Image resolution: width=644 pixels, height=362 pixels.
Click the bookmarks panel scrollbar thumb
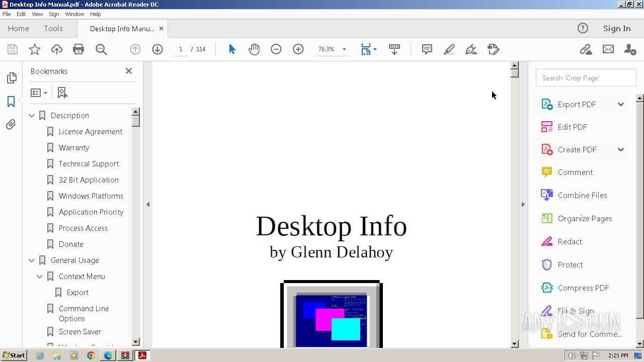[x=136, y=120]
